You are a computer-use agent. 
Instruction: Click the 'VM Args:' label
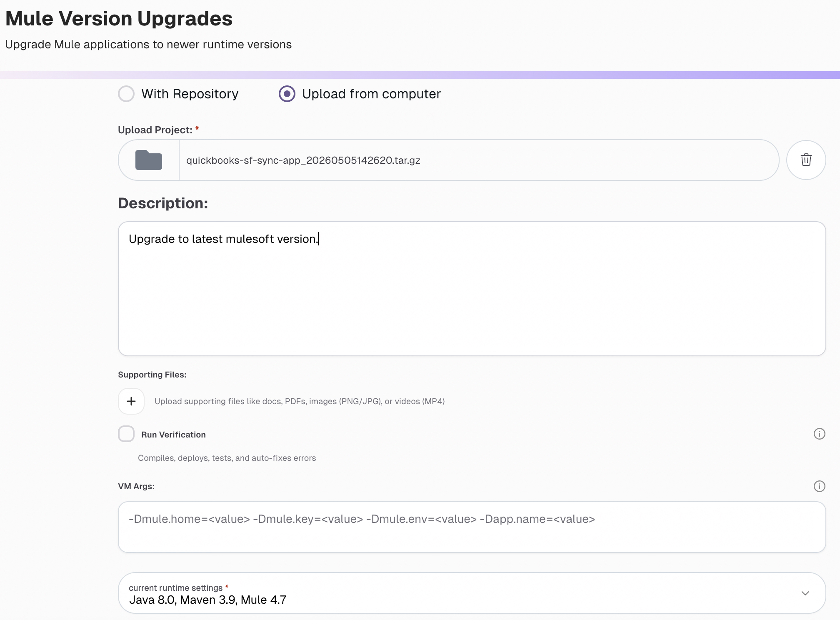pos(136,486)
